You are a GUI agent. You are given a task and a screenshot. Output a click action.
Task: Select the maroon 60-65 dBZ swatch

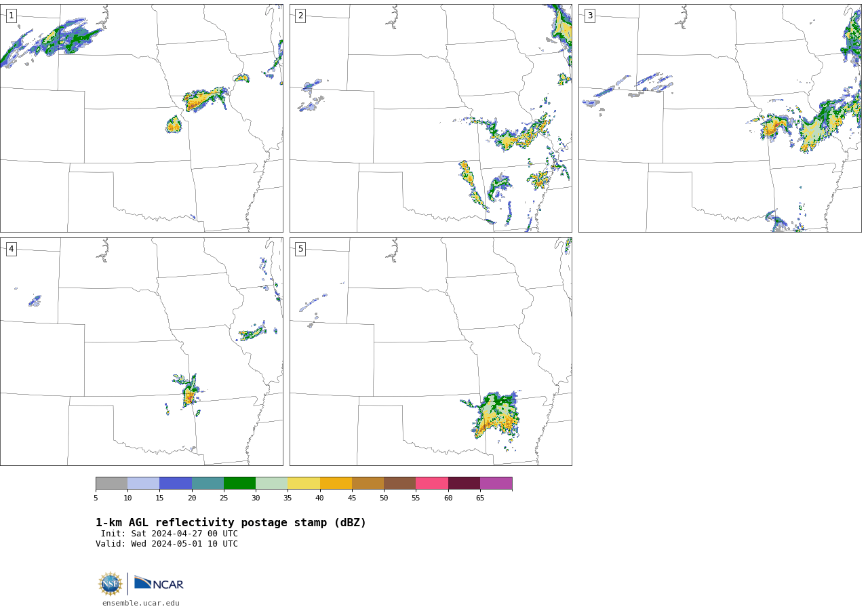[x=464, y=483]
